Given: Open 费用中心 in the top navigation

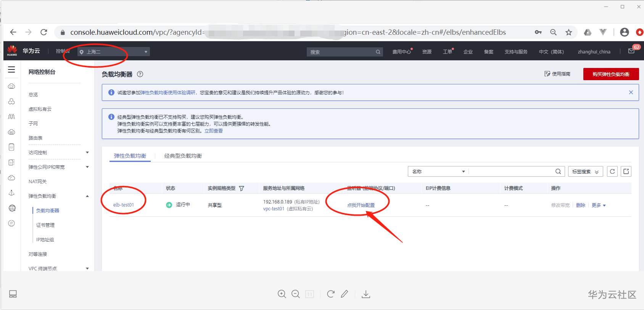Looking at the screenshot, I should click(402, 52).
